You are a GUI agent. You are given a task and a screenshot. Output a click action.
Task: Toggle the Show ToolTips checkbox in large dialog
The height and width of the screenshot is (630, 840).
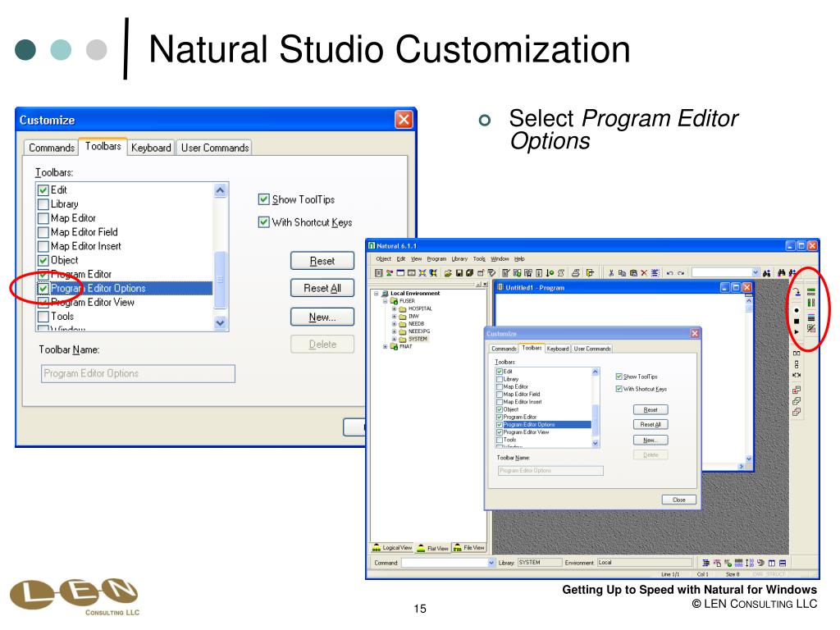coord(263,199)
